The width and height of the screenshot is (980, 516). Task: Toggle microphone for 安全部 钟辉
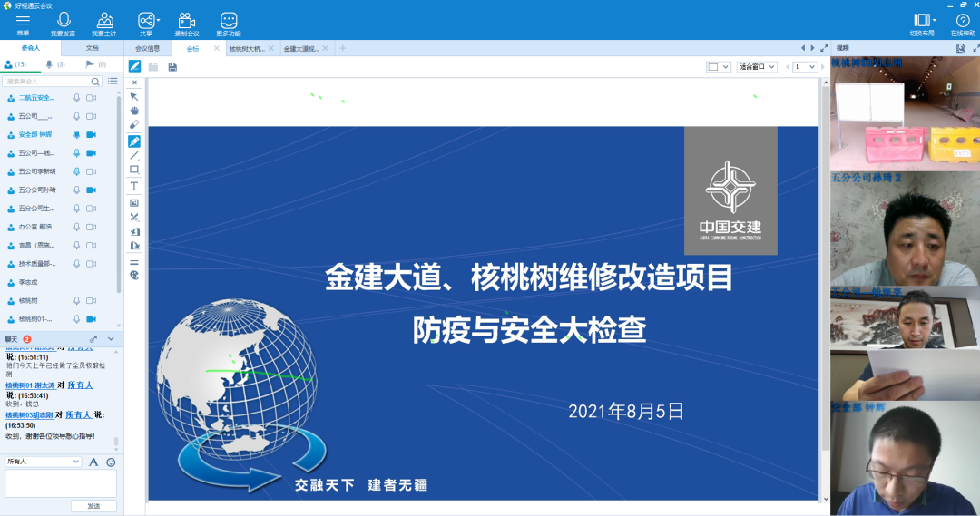(76, 134)
